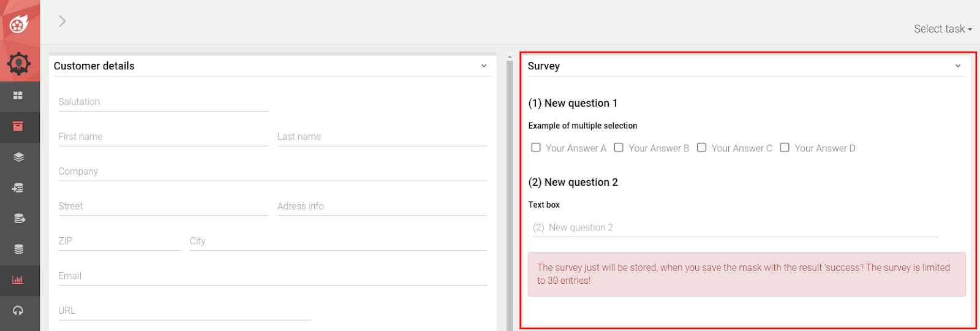Click the First name input field
Screen dimensions: 980x331
163,137
